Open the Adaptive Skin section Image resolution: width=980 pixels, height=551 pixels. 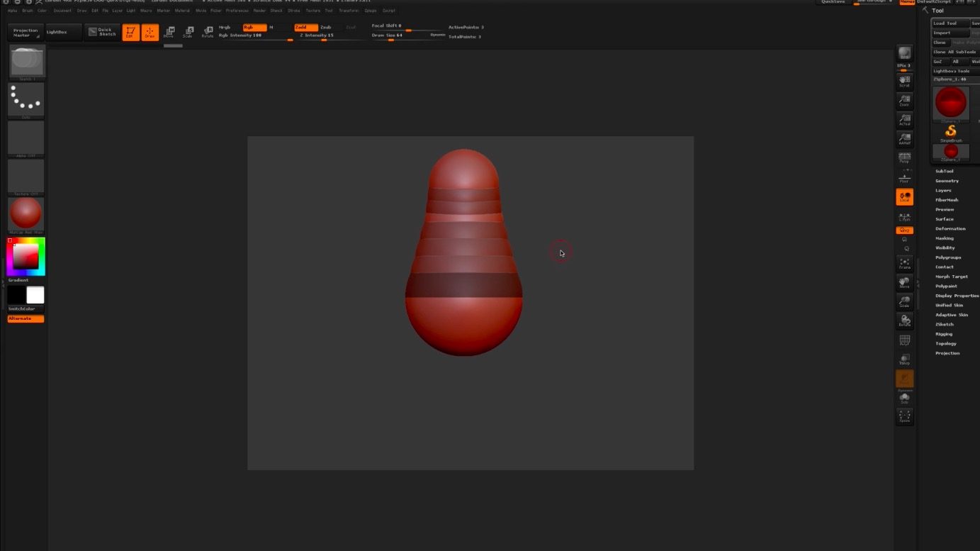pos(952,314)
